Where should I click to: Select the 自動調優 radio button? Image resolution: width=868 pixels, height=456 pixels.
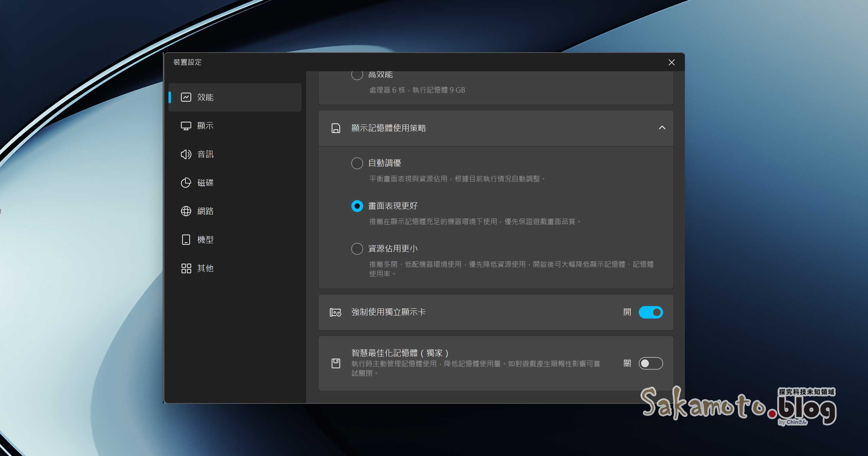(357, 163)
